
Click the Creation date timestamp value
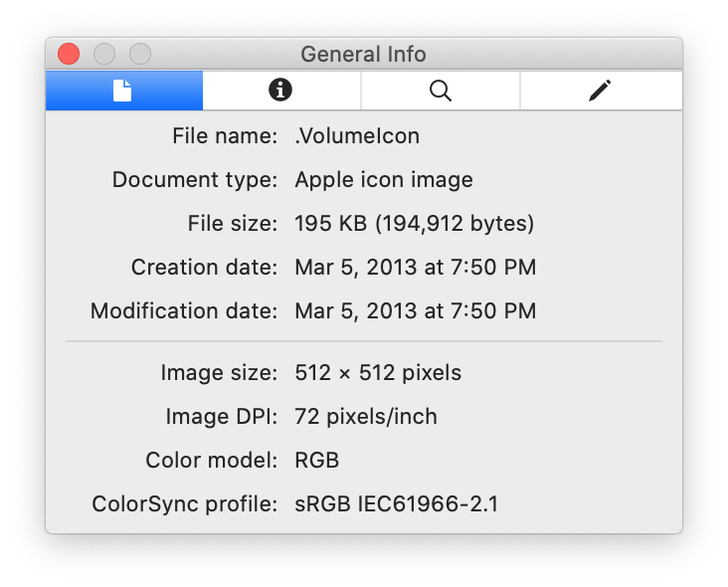415,268
